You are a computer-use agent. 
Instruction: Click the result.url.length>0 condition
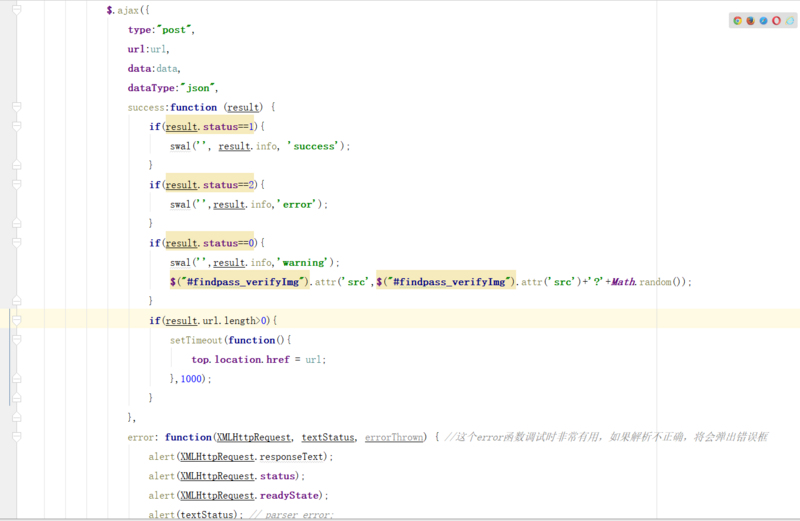click(x=216, y=320)
